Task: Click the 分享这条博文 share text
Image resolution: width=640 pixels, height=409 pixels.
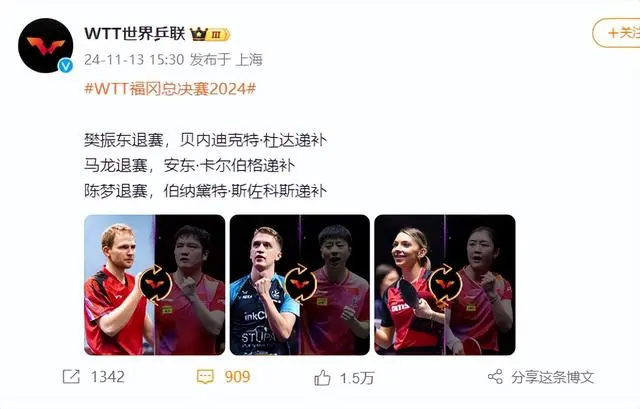Action: coord(552,377)
